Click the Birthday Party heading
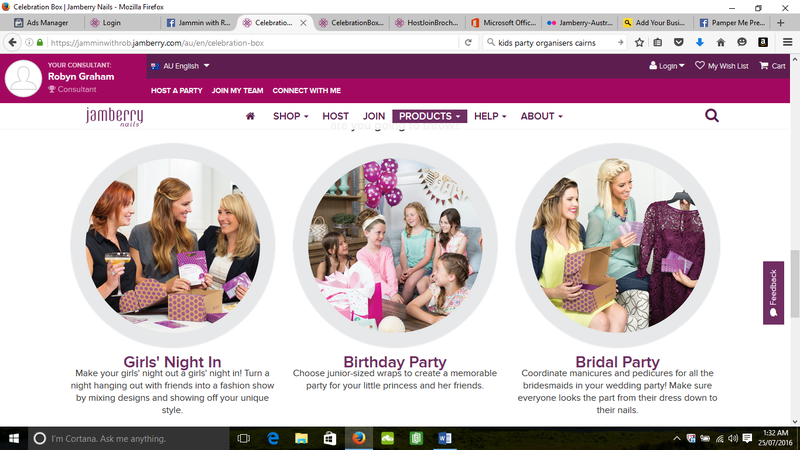The image size is (800, 450). click(x=395, y=361)
